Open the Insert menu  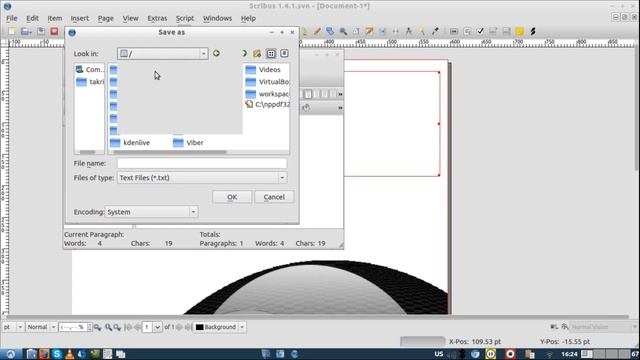pos(80,18)
